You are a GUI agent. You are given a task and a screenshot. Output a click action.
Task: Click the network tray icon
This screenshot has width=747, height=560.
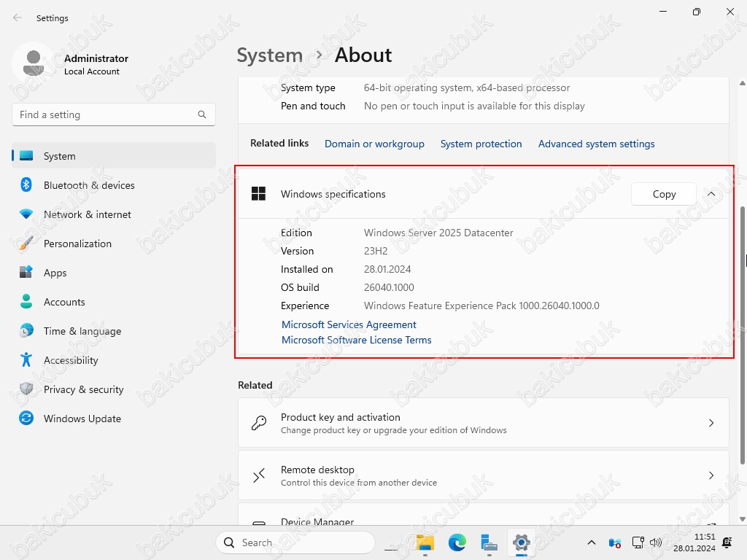click(x=638, y=542)
